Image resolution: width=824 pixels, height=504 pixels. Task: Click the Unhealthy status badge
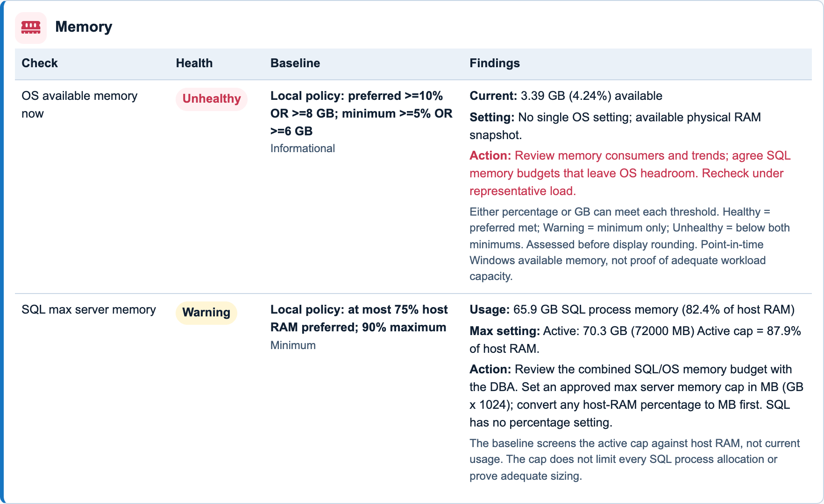coord(212,99)
